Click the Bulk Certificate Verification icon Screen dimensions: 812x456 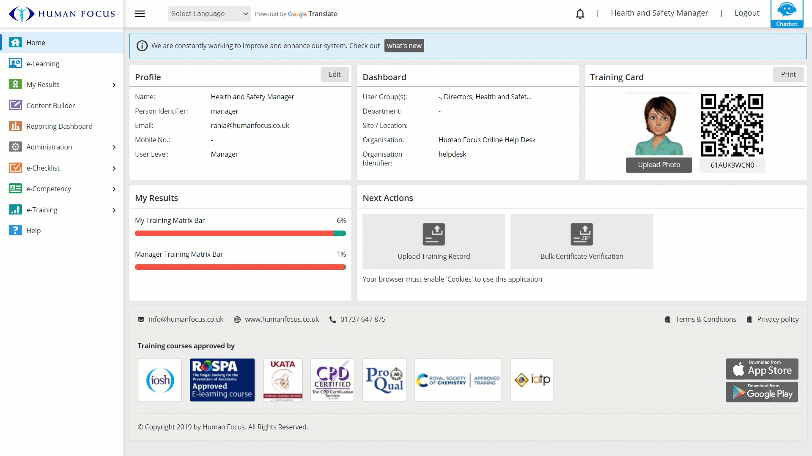581,234
